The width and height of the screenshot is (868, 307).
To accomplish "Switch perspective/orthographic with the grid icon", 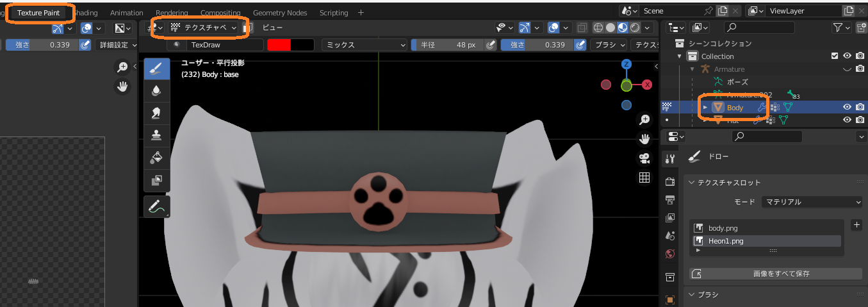I will point(644,178).
